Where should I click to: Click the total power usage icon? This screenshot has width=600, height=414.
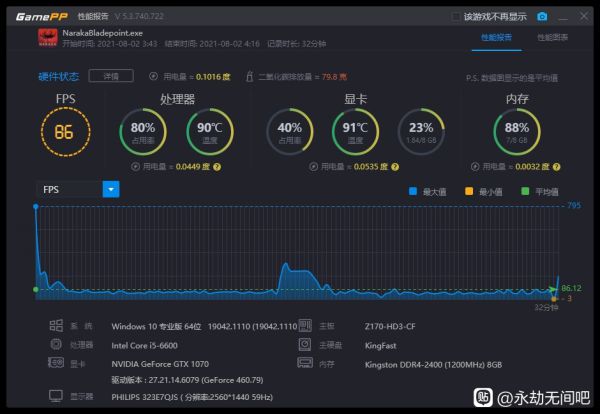pos(153,76)
